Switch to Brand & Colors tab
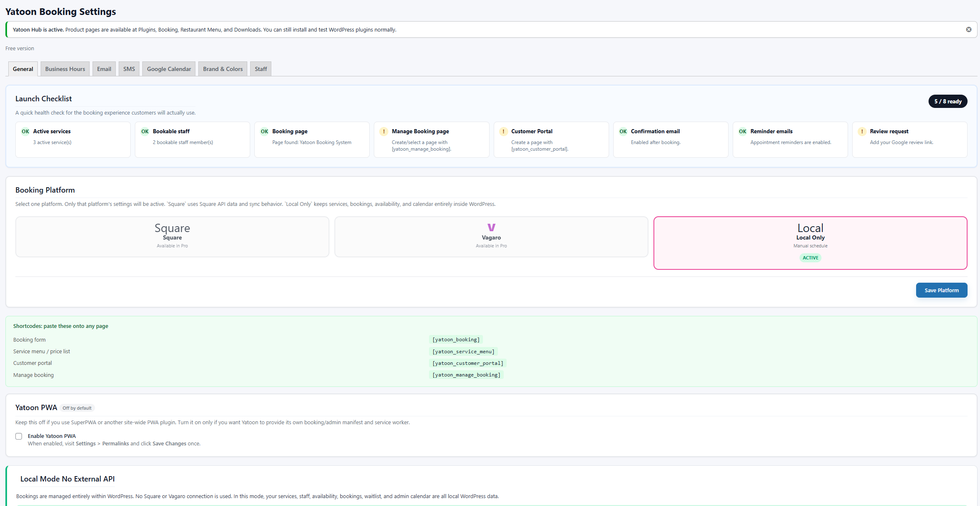Viewport: 980px width, 506px height. (223, 69)
